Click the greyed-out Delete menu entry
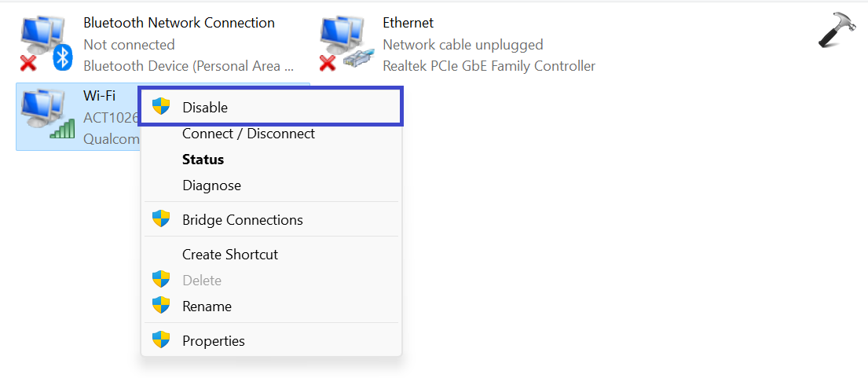This screenshot has width=868, height=378. tap(202, 281)
